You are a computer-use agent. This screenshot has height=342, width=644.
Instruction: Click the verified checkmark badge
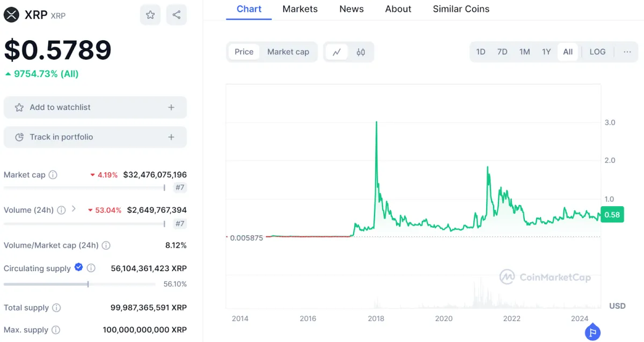pos(79,267)
